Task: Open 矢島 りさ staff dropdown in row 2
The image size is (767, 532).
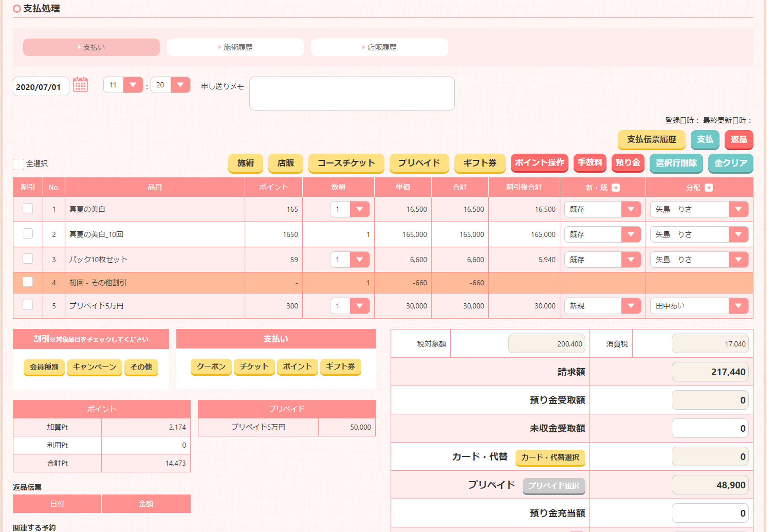Action: (699, 234)
